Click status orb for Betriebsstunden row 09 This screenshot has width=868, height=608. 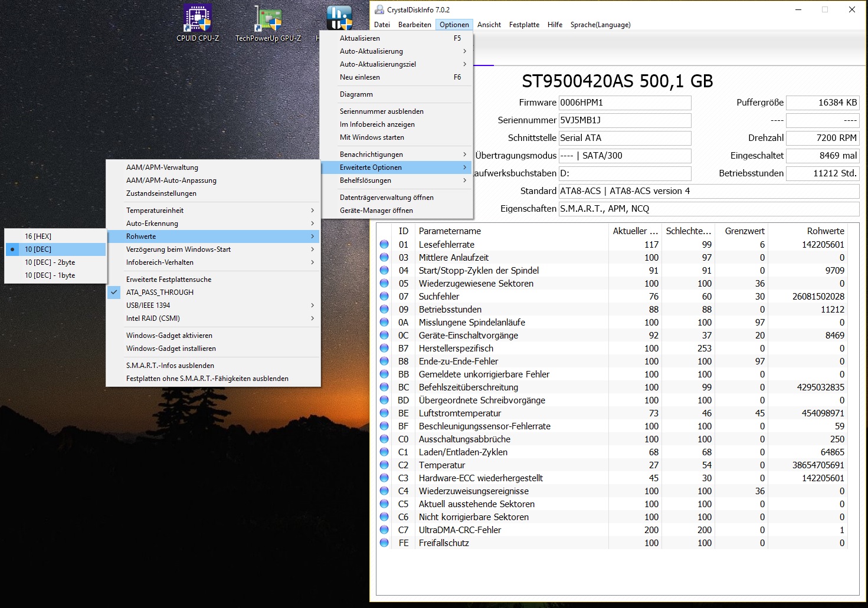point(384,309)
